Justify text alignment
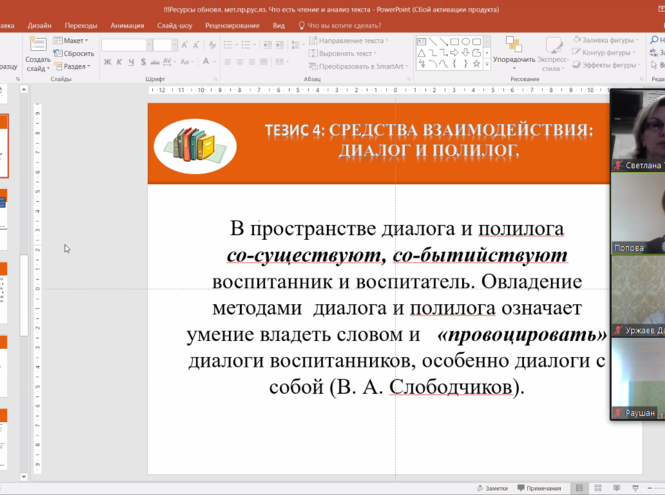Screen dimensions: 665x495 click(x=263, y=62)
